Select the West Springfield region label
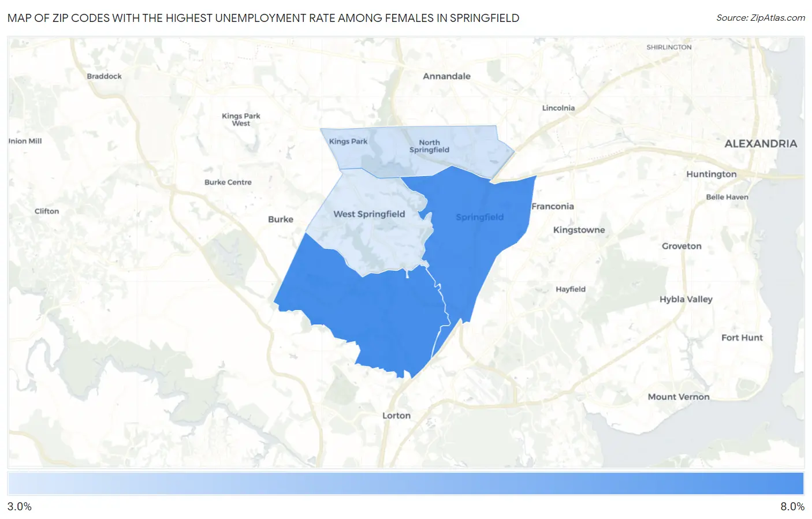 (369, 214)
